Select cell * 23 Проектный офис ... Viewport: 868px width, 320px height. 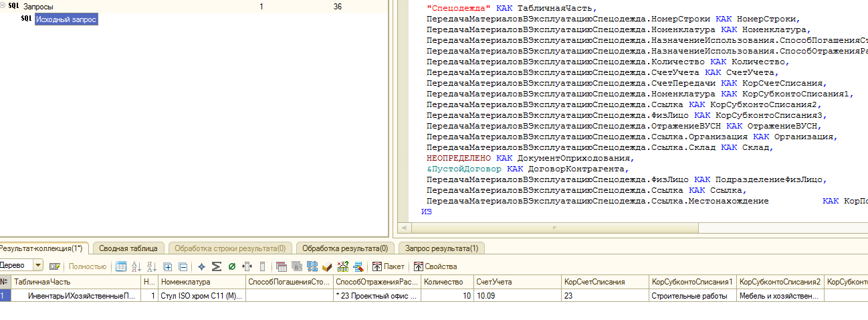[377, 295]
